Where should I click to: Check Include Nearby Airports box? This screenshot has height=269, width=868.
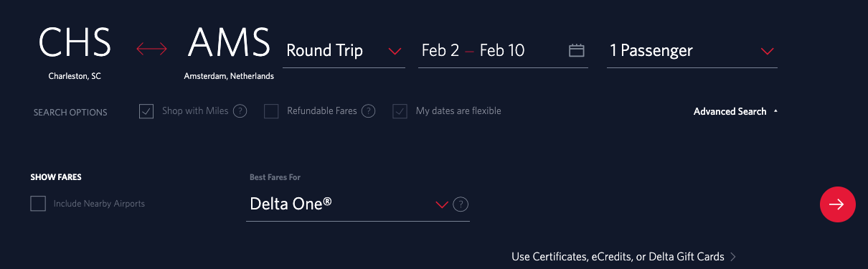pyautogui.click(x=38, y=204)
